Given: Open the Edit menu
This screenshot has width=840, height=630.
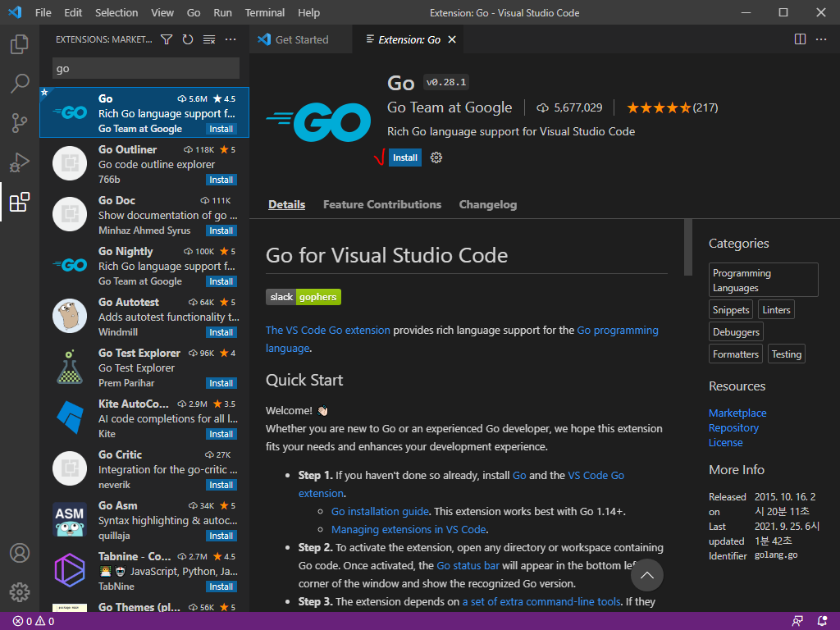Looking at the screenshot, I should pos(73,12).
